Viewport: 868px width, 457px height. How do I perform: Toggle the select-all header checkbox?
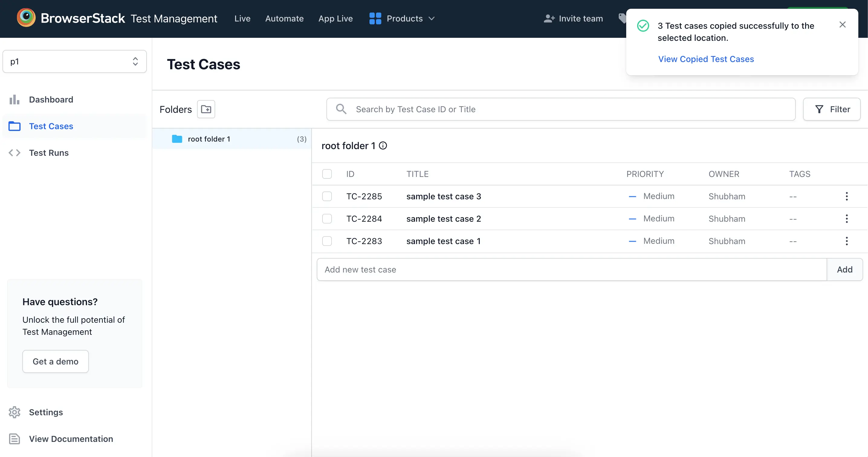click(x=327, y=174)
